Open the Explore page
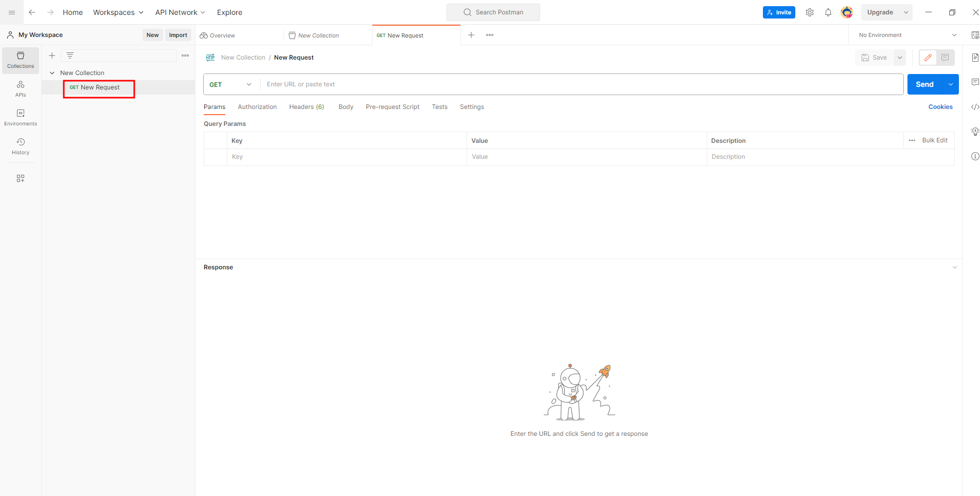The width and height of the screenshot is (980, 496). [x=229, y=12]
